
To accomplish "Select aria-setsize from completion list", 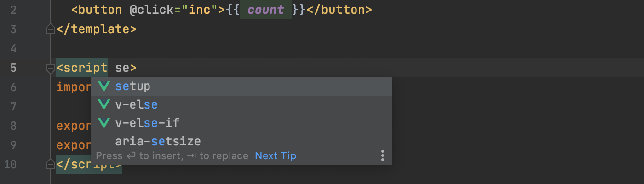I will [x=241, y=141].
